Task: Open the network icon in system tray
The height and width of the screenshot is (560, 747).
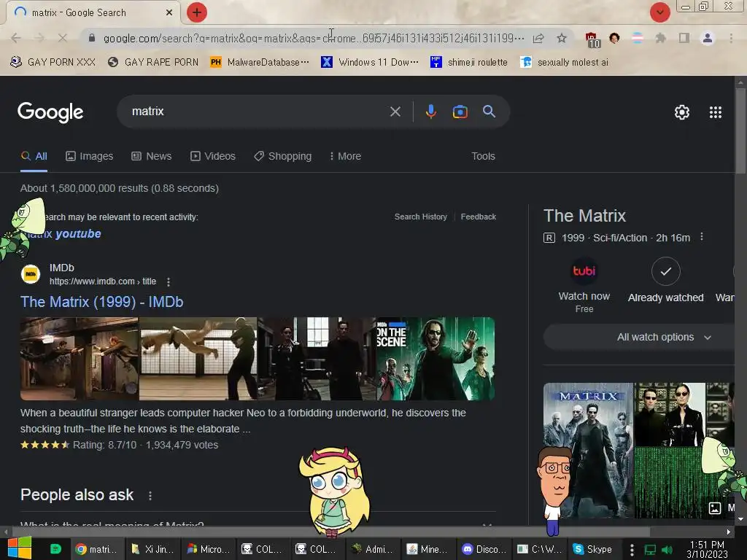Action: [x=650, y=550]
